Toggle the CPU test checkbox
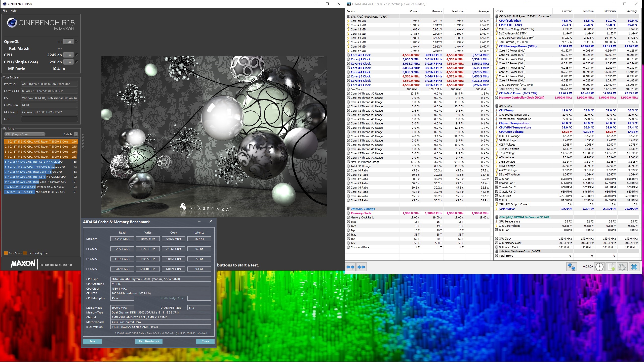644x362 pixels. 77,55
